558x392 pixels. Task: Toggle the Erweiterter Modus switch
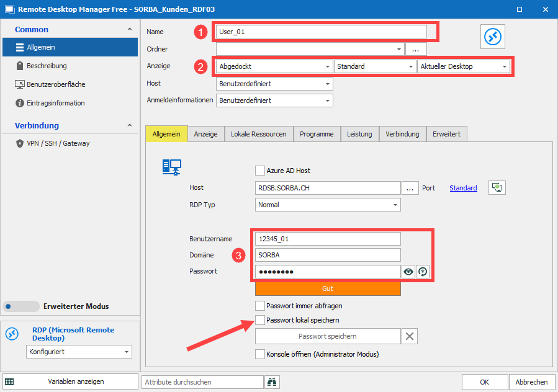(20, 306)
